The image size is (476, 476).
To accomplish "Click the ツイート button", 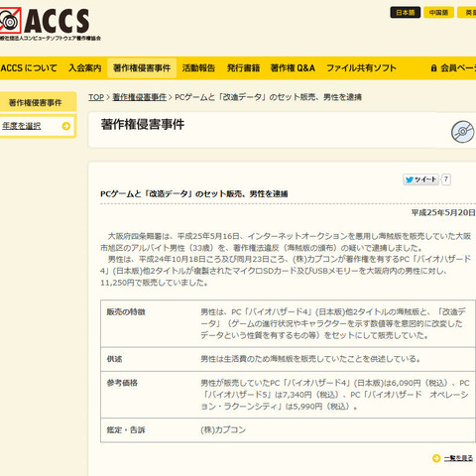I will pyautogui.click(x=420, y=179).
